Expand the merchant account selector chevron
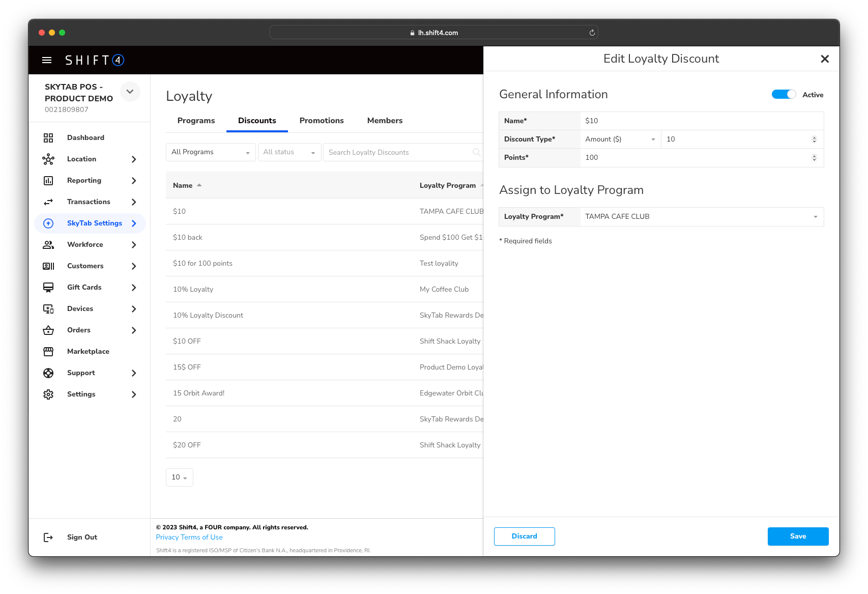The width and height of the screenshot is (868, 594). (130, 92)
